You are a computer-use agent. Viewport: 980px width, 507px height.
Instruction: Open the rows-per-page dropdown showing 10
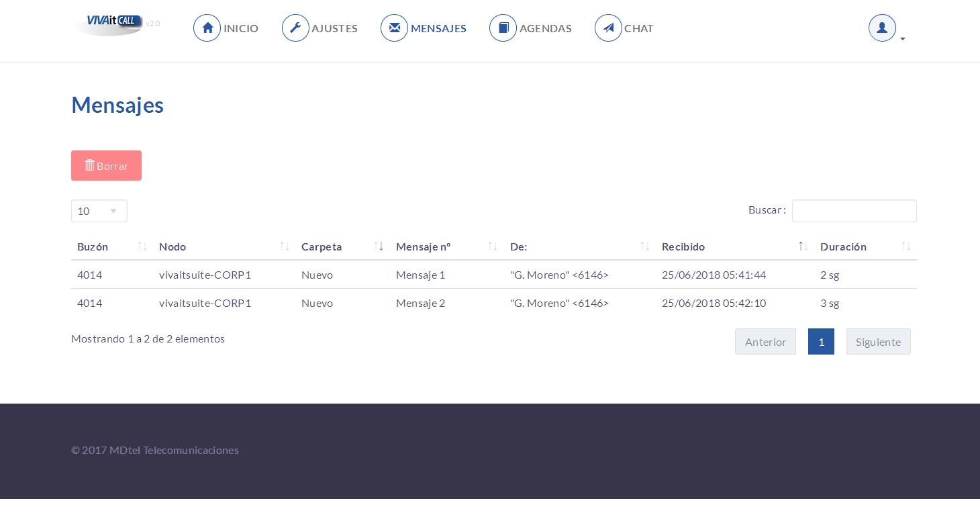[x=99, y=211]
